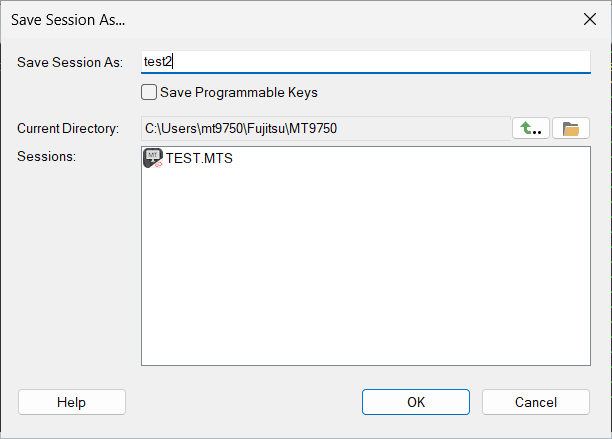Click empty area of Sessions list

(366, 265)
